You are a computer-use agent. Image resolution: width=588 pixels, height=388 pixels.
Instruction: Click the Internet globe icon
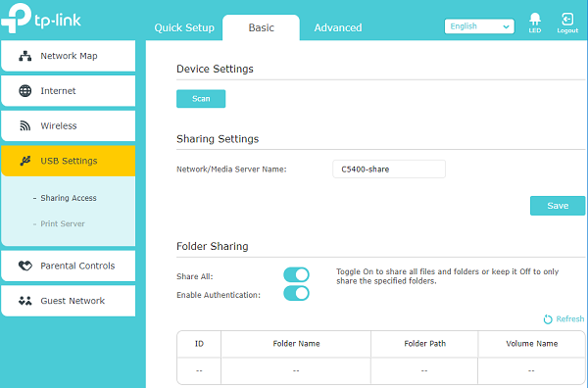[25, 91]
